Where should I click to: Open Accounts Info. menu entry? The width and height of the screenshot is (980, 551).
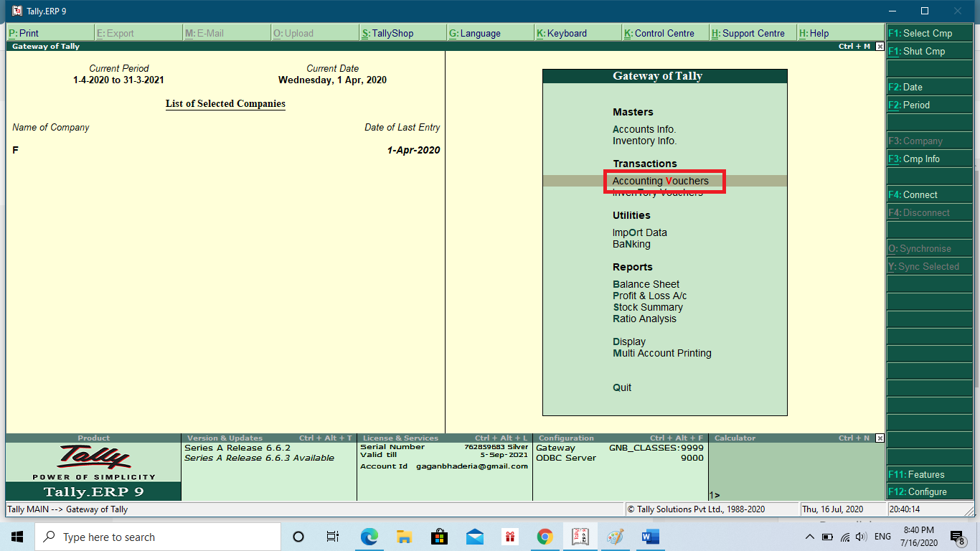644,129
